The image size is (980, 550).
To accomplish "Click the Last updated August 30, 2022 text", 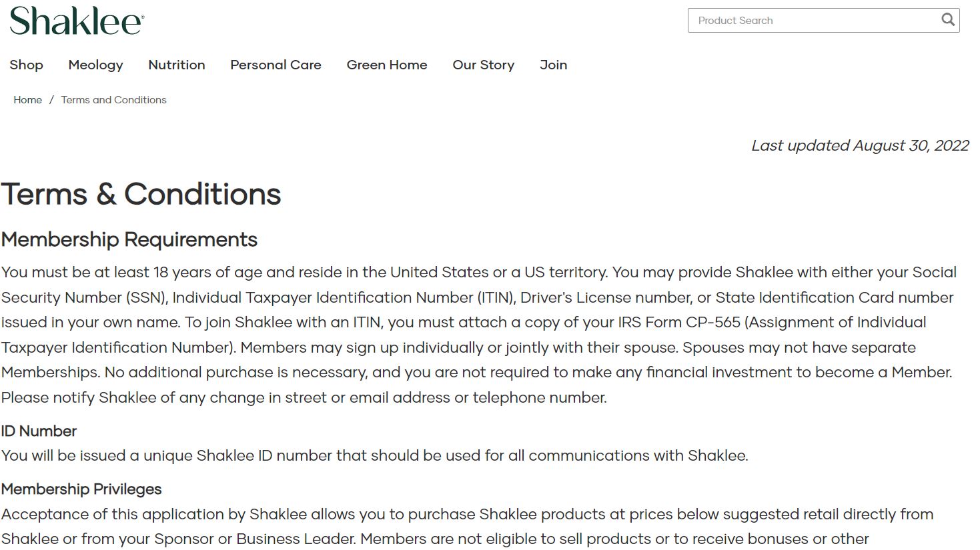I will click(860, 145).
